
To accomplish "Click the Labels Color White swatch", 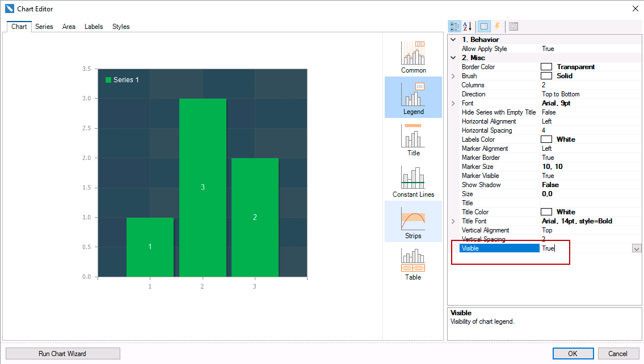I will (546, 139).
